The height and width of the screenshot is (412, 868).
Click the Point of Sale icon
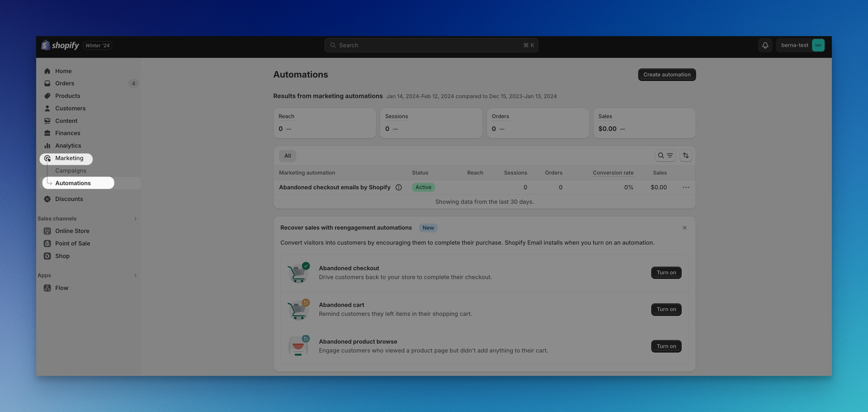pyautogui.click(x=47, y=243)
